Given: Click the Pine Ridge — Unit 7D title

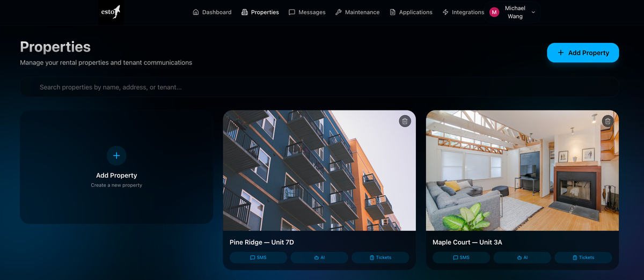Looking at the screenshot, I should coord(262,242).
